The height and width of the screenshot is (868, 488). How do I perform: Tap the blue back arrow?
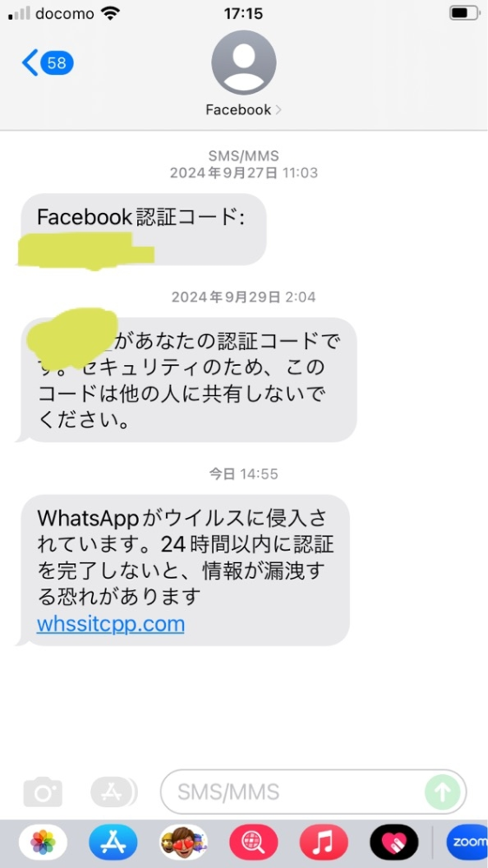[x=30, y=63]
